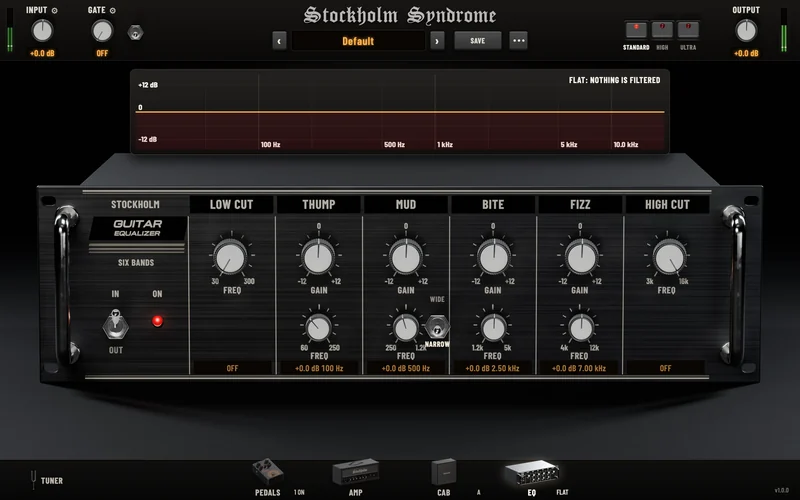This screenshot has height=500, width=800.
Task: Click the EQ label in the chain
Action: [x=532, y=492]
